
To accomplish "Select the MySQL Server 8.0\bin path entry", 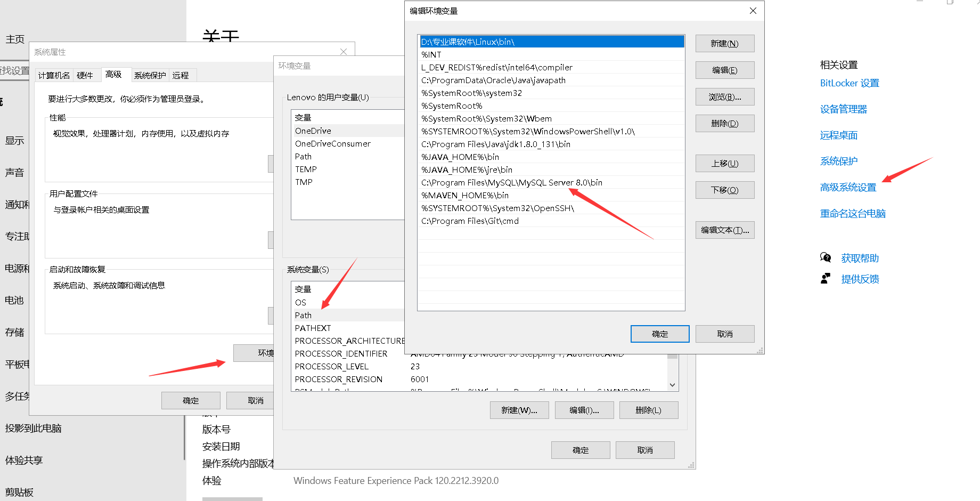I will click(551, 182).
